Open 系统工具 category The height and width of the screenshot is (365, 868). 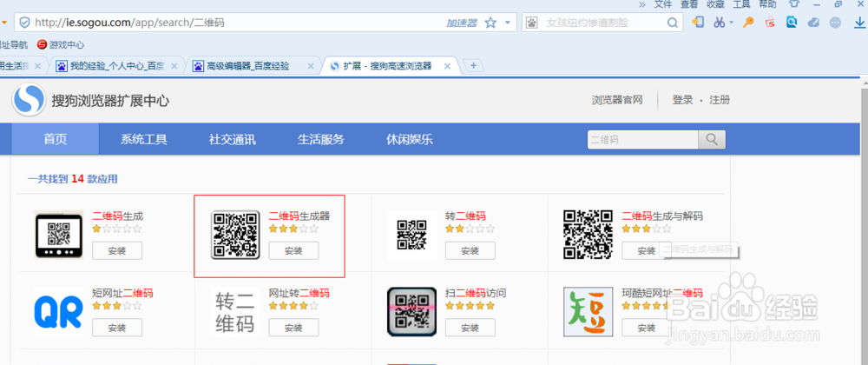[x=144, y=139]
